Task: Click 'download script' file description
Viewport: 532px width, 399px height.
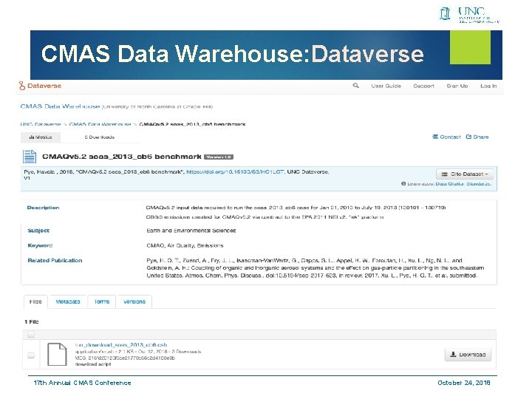Action: tap(93, 364)
